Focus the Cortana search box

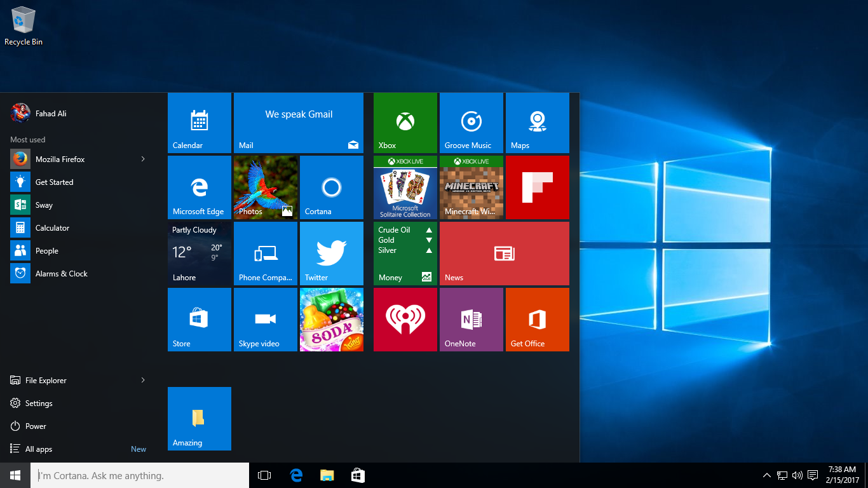[140, 475]
